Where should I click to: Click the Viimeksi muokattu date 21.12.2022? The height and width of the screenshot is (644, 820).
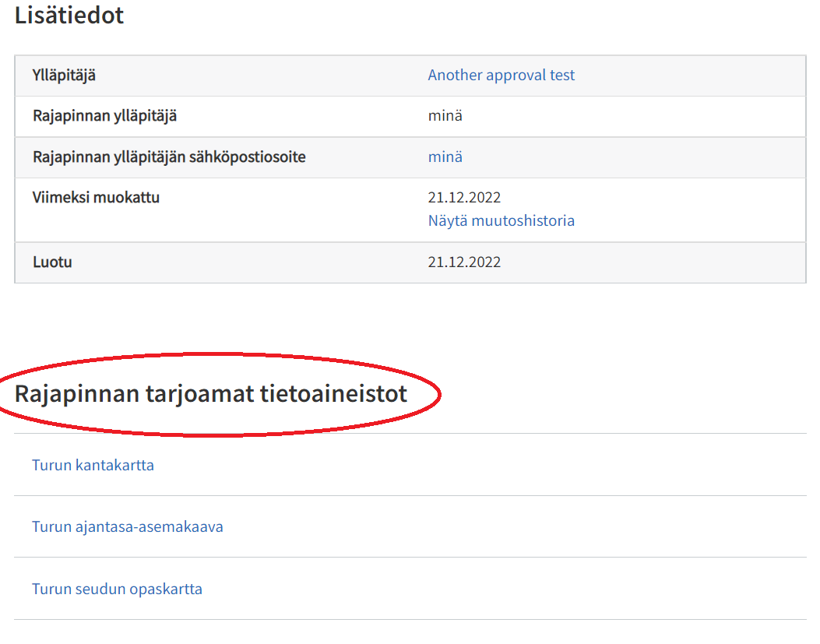point(465,198)
